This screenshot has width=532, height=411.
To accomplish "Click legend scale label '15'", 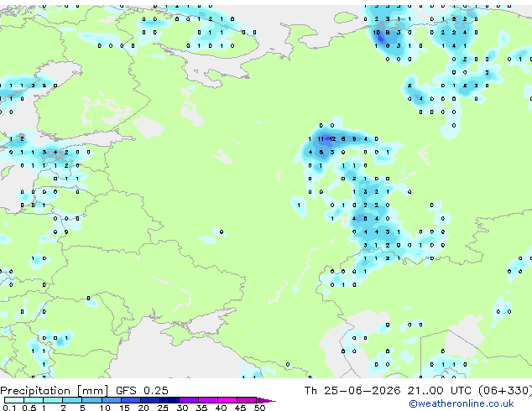I will click(x=124, y=408).
